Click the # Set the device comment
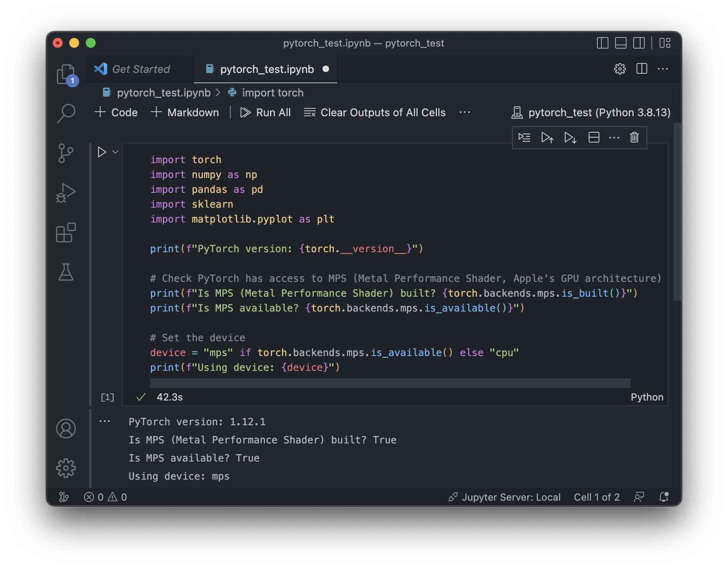The width and height of the screenshot is (728, 567). pyautogui.click(x=197, y=337)
